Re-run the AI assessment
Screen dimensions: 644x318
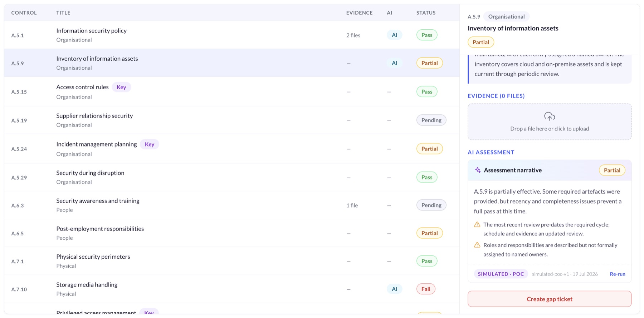coord(618,274)
